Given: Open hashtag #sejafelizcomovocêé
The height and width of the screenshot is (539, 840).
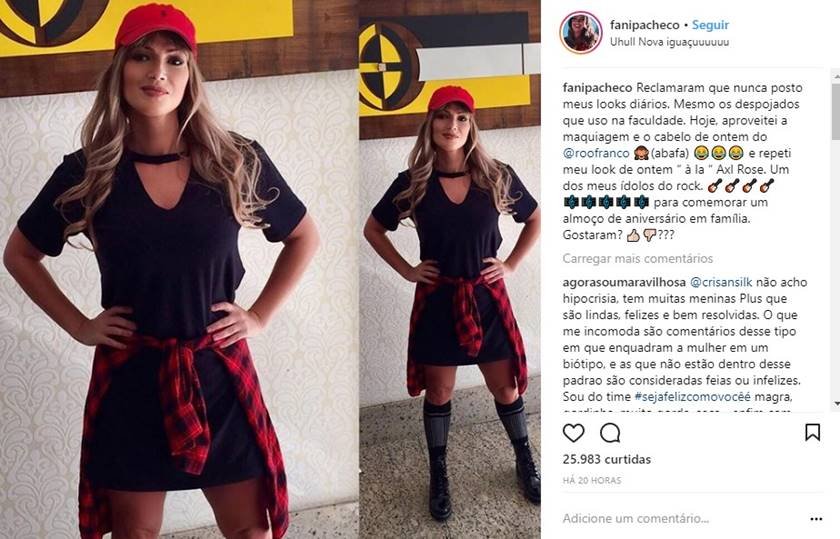Looking at the screenshot, I should click(693, 397).
